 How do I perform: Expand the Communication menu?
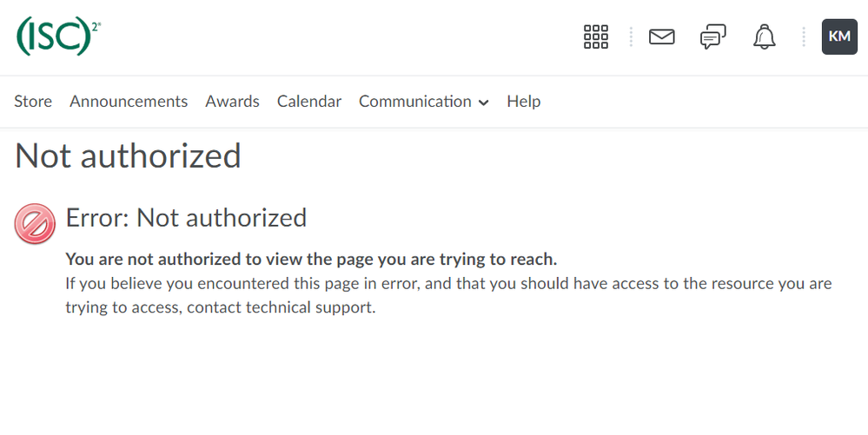click(415, 102)
